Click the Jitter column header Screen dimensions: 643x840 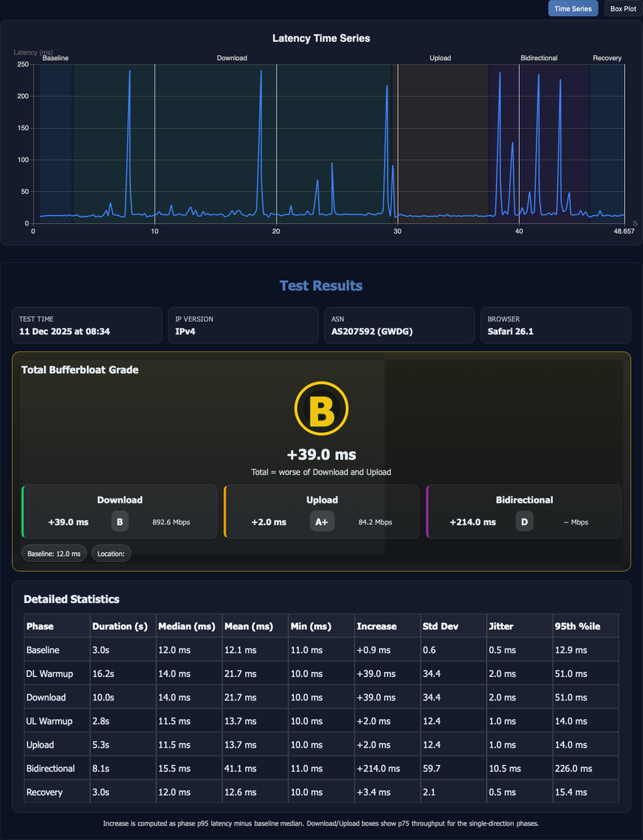click(x=518, y=626)
